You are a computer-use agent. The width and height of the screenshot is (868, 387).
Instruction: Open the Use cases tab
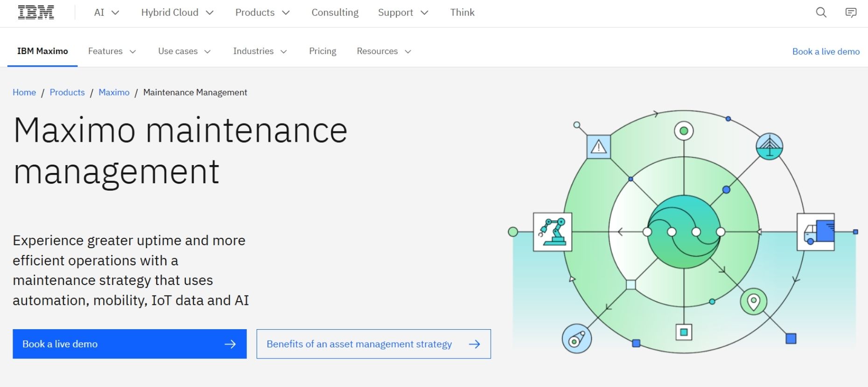pyautogui.click(x=184, y=51)
